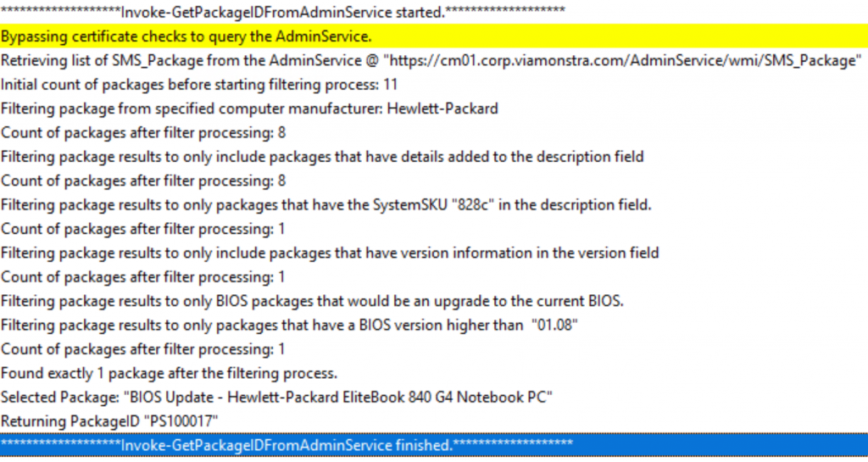
Task: Click the Hewlett-Packard manufacturer filter line
Action: pos(434,108)
